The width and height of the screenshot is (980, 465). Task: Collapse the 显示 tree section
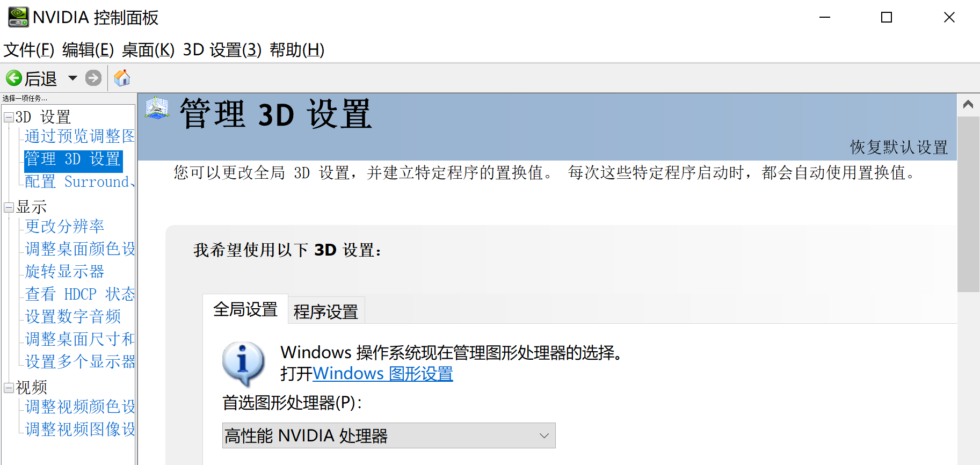(x=8, y=207)
